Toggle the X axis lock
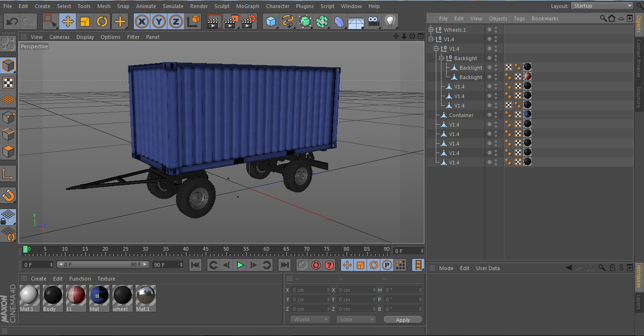Screen dimensions: 644x336 [x=141, y=21]
